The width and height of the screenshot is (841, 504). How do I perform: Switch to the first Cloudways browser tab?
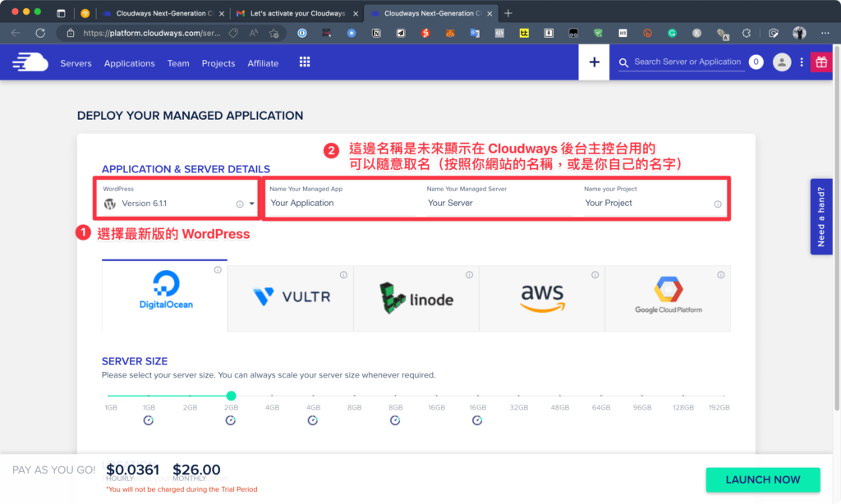click(163, 13)
